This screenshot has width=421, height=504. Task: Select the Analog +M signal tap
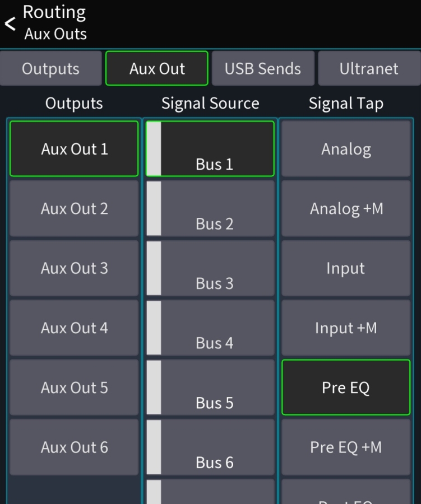click(346, 208)
